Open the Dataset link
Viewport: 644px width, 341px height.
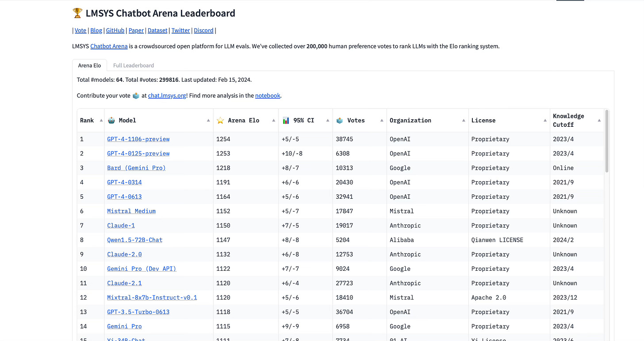(x=157, y=30)
